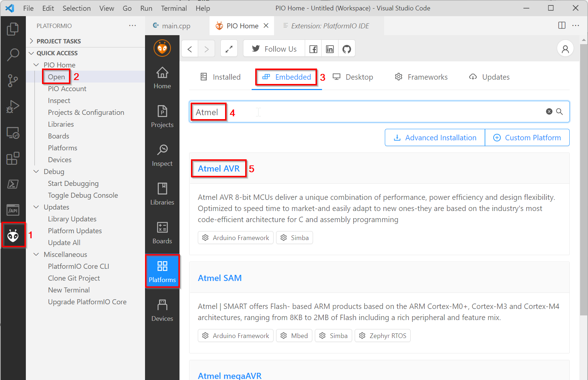Open the Explorer view in activity bar
The height and width of the screenshot is (380, 588).
(13, 29)
